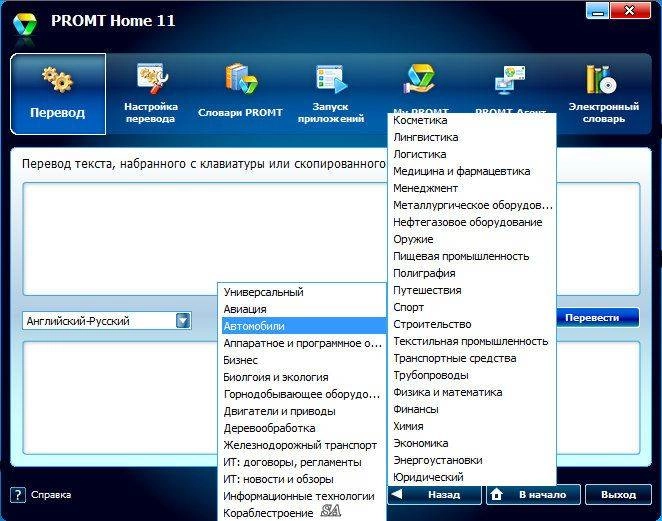
Task: Choose Лингвистика topic
Action: 472,137
